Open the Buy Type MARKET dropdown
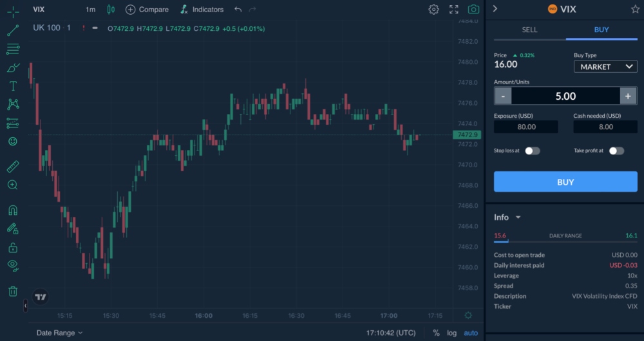644x341 pixels. tap(605, 66)
